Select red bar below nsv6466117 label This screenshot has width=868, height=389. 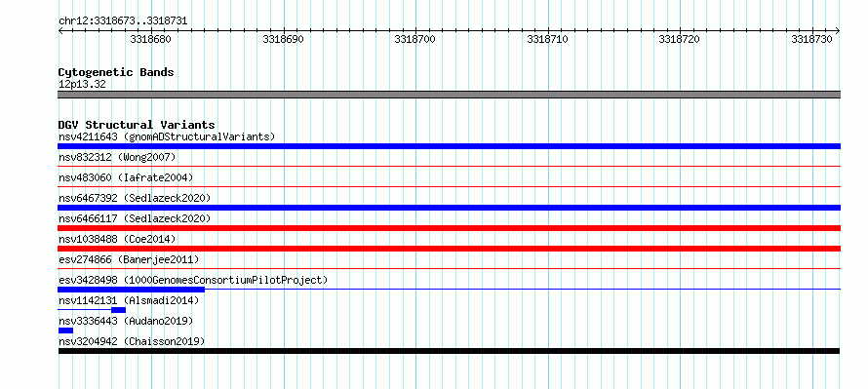[x=449, y=228]
